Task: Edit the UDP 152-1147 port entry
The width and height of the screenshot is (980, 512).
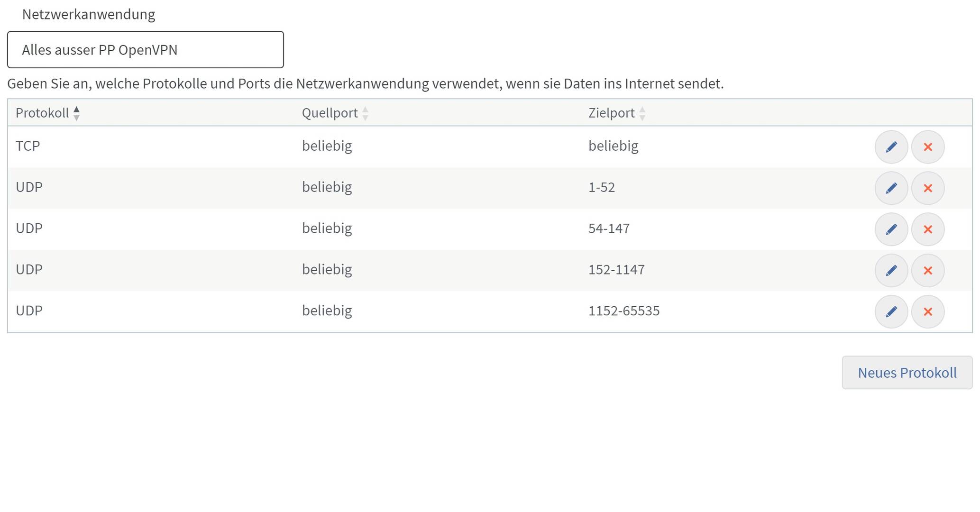Action: (891, 271)
